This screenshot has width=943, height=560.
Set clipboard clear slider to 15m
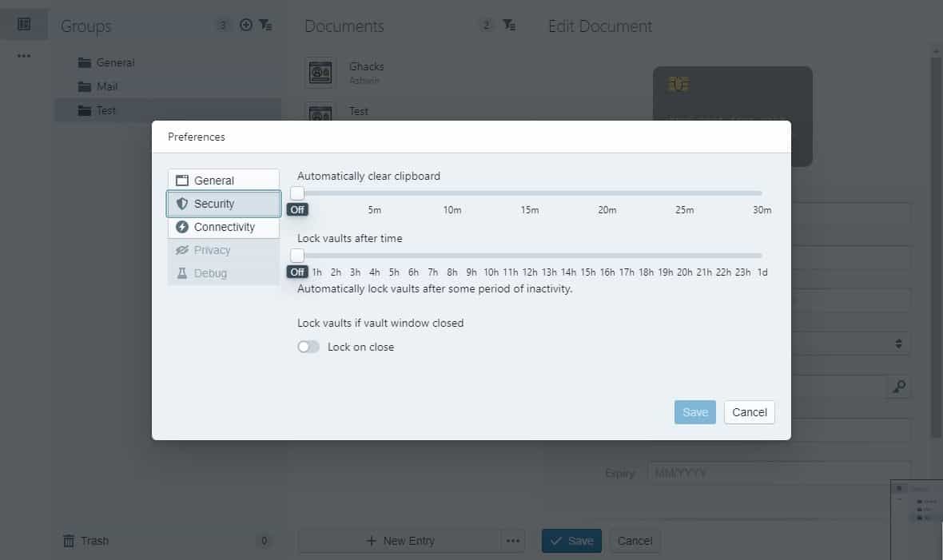coord(530,193)
